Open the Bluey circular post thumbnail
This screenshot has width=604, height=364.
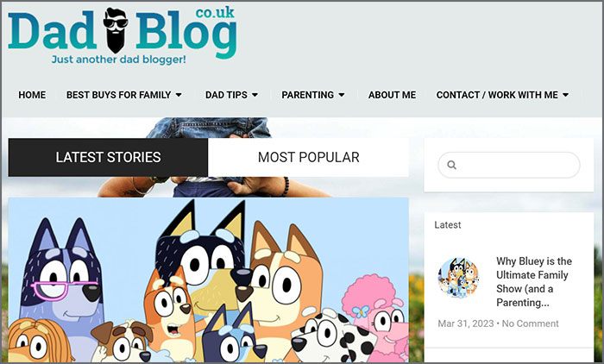(458, 278)
